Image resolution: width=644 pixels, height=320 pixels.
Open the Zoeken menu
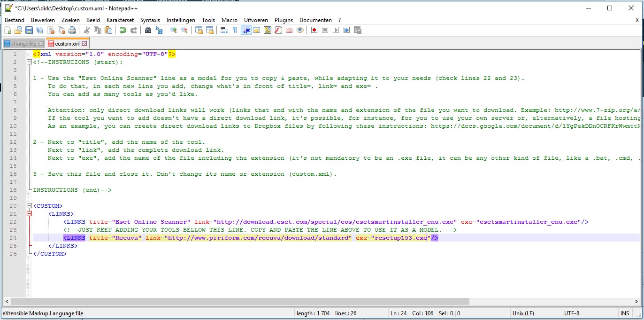point(70,20)
